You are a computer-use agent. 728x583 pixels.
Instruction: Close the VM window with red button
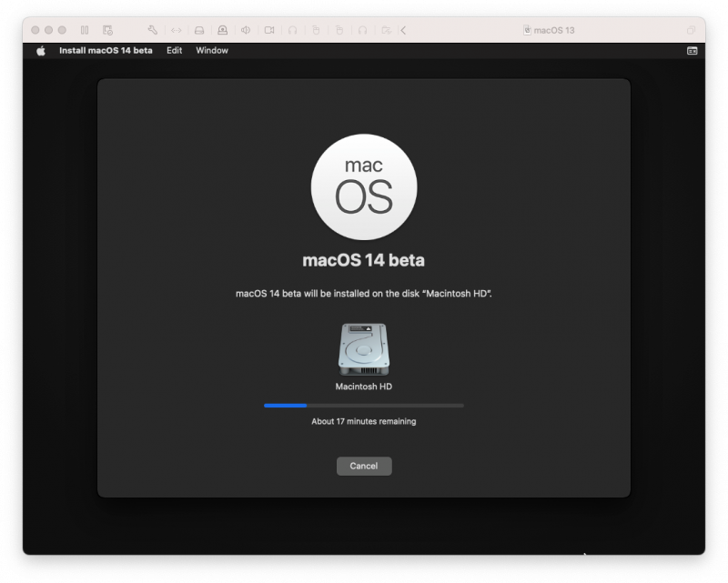[35, 30]
